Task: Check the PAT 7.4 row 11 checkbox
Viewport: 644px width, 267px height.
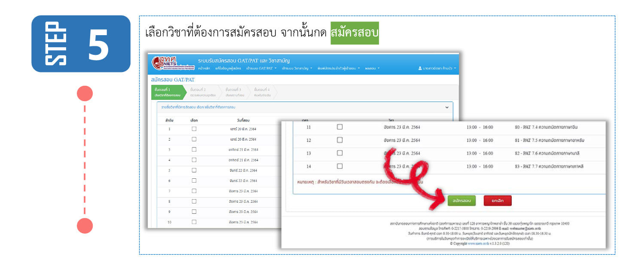Action: (340, 127)
